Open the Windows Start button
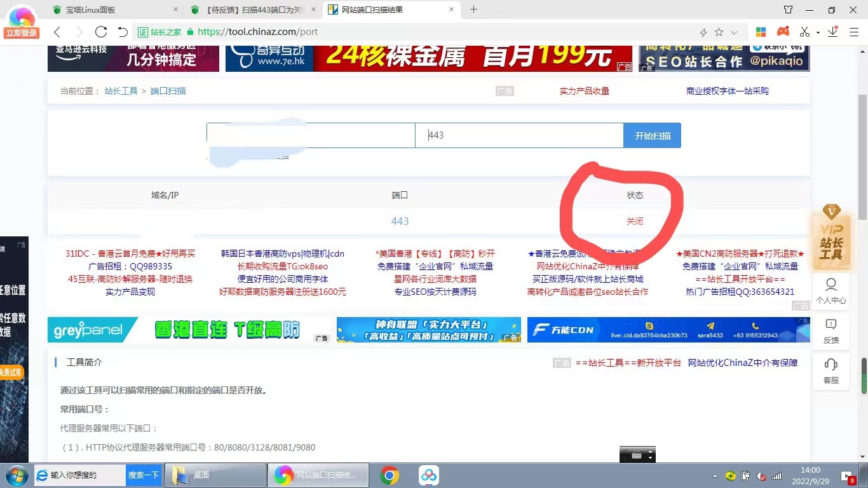The image size is (868, 488). click(15, 475)
